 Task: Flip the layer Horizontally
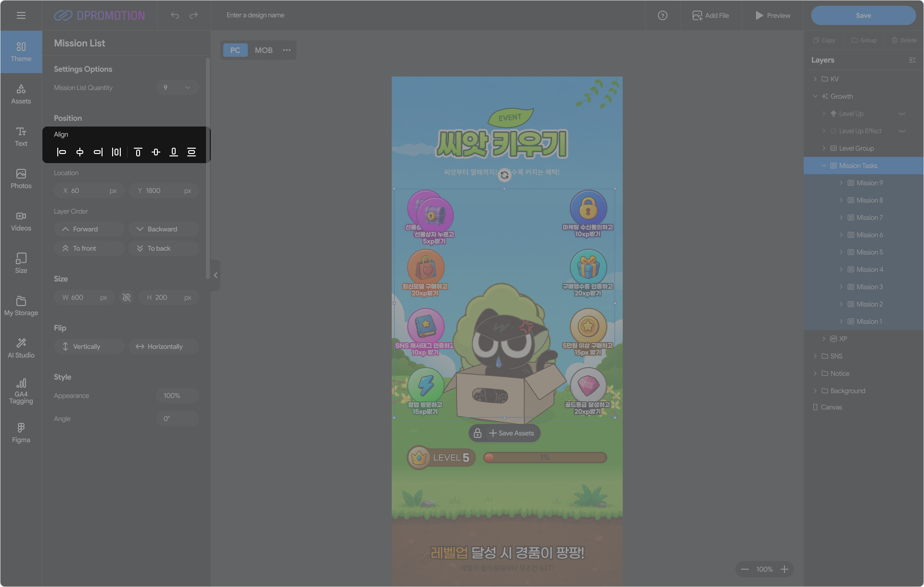tap(164, 346)
